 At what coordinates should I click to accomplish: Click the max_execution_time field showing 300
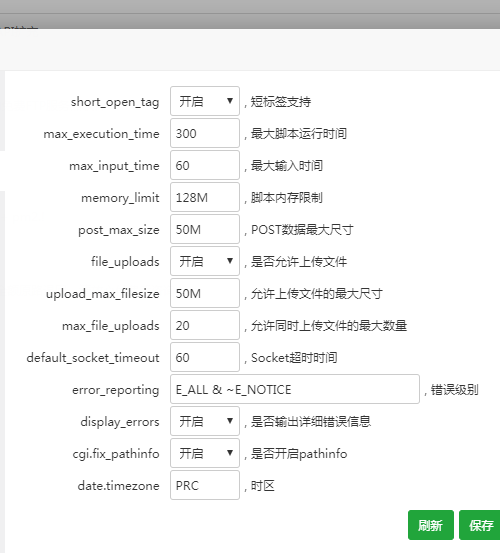point(205,133)
